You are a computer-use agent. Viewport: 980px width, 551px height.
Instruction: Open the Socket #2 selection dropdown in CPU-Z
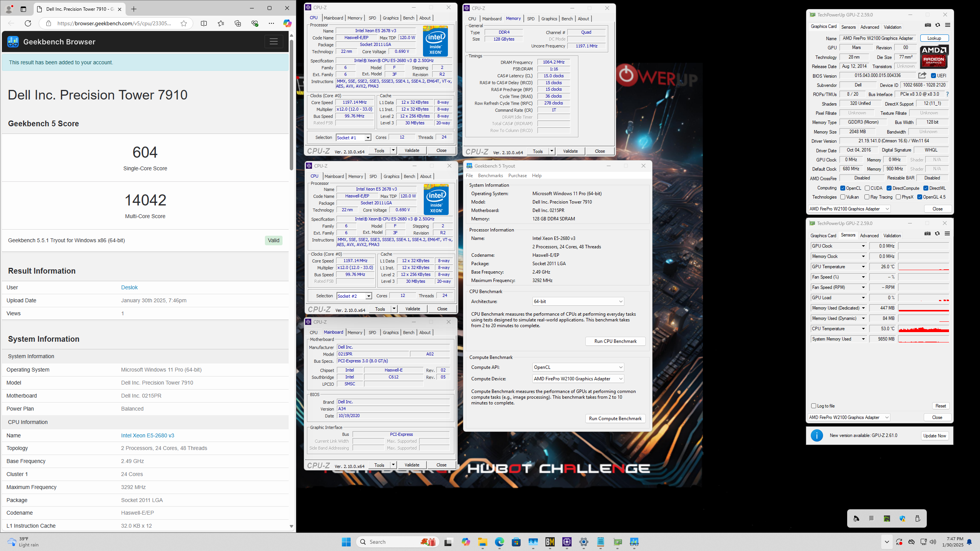[x=354, y=296]
